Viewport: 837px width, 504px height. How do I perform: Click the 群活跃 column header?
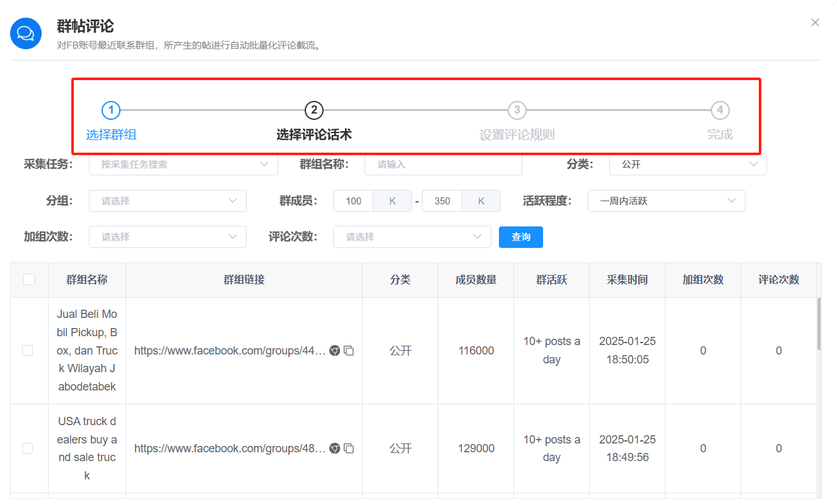click(x=552, y=279)
